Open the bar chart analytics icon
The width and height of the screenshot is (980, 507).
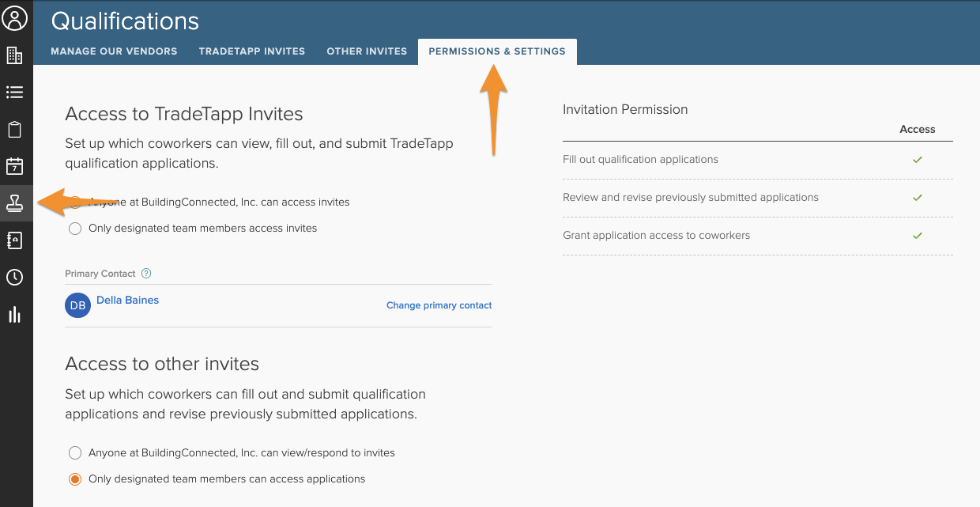pyautogui.click(x=15, y=315)
